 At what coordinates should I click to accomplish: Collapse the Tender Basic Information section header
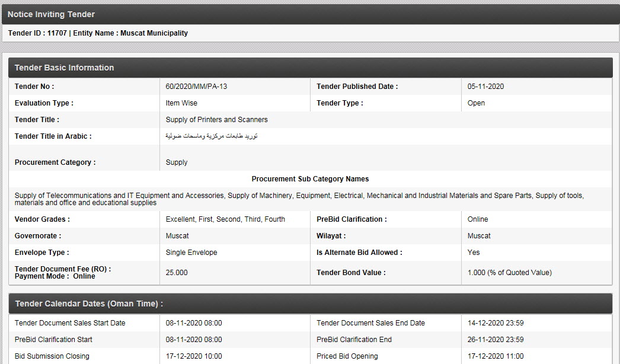(309, 68)
